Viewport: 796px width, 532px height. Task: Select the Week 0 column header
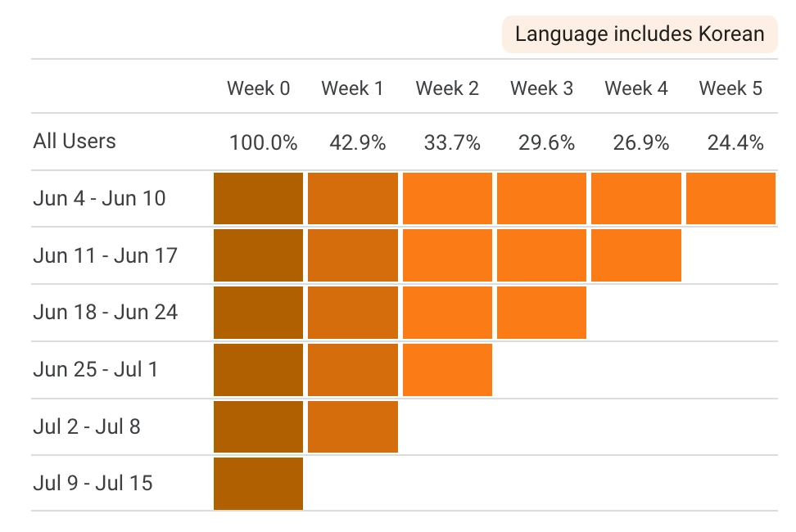(x=259, y=88)
